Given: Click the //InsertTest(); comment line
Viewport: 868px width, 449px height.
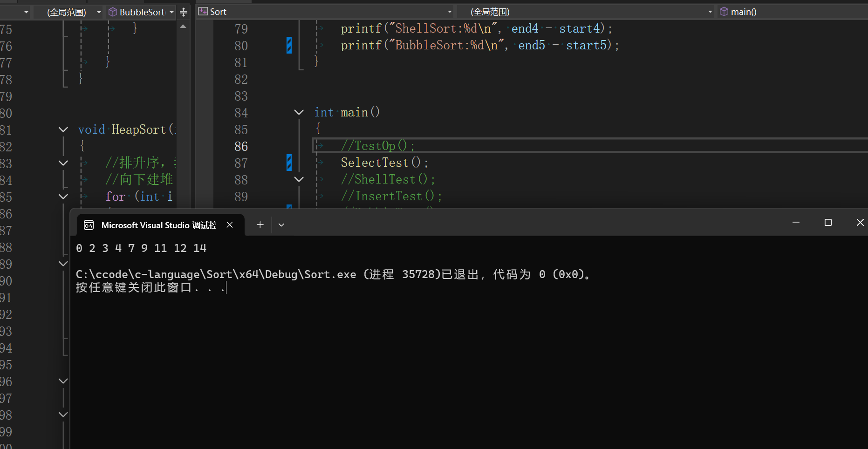Looking at the screenshot, I should click(391, 196).
